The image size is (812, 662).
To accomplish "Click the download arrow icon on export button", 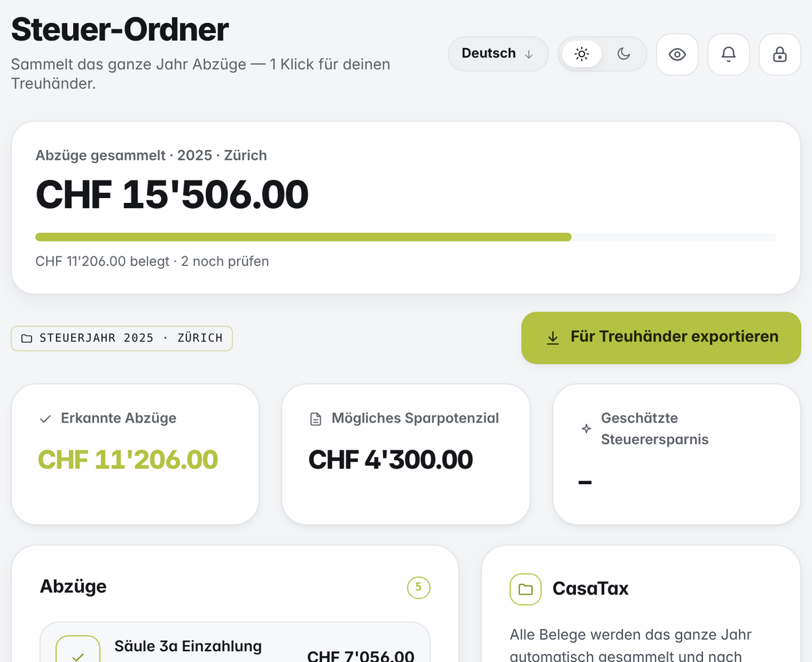I will (553, 337).
